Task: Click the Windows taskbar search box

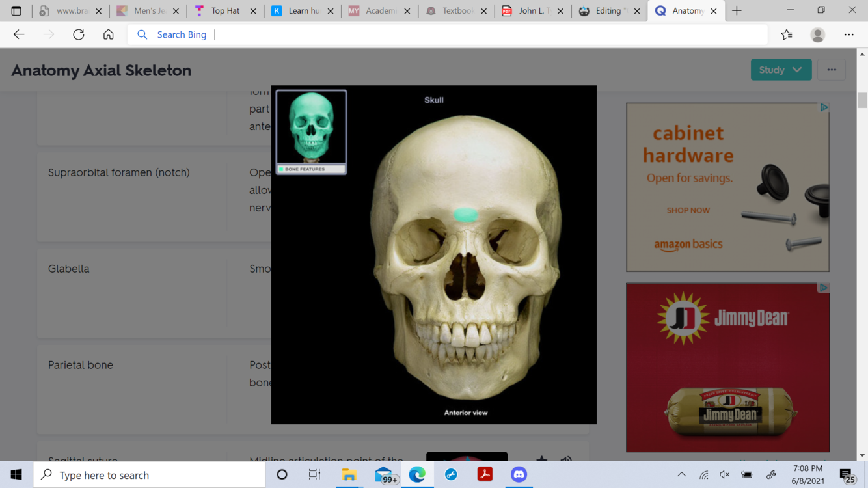Action: coord(149,475)
